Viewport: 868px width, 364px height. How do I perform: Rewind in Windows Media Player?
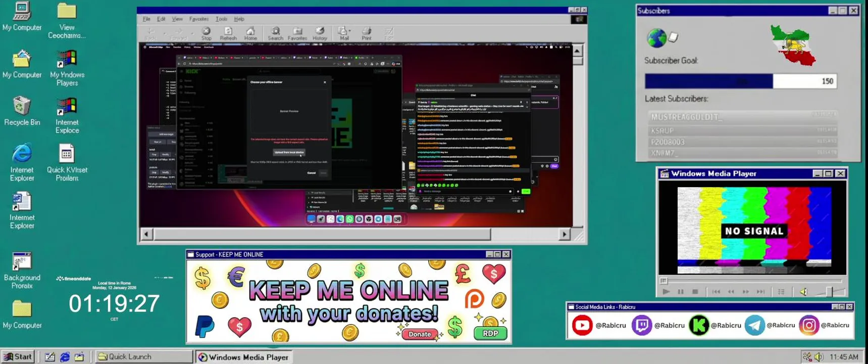731,292
